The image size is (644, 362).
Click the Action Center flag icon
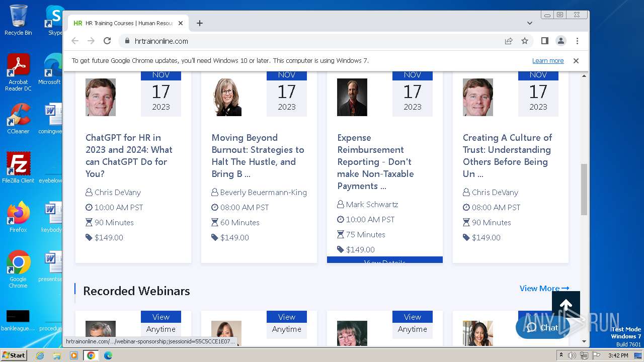(596, 355)
